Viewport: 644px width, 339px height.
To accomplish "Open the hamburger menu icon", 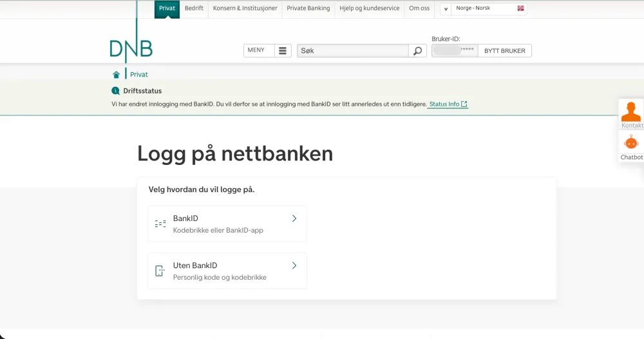I will pos(283,51).
